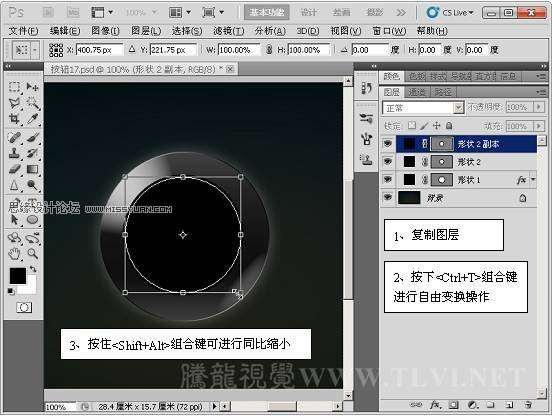This screenshot has width=552, height=416.
Task: Open the 滤镜(T) menu
Action: (228, 31)
